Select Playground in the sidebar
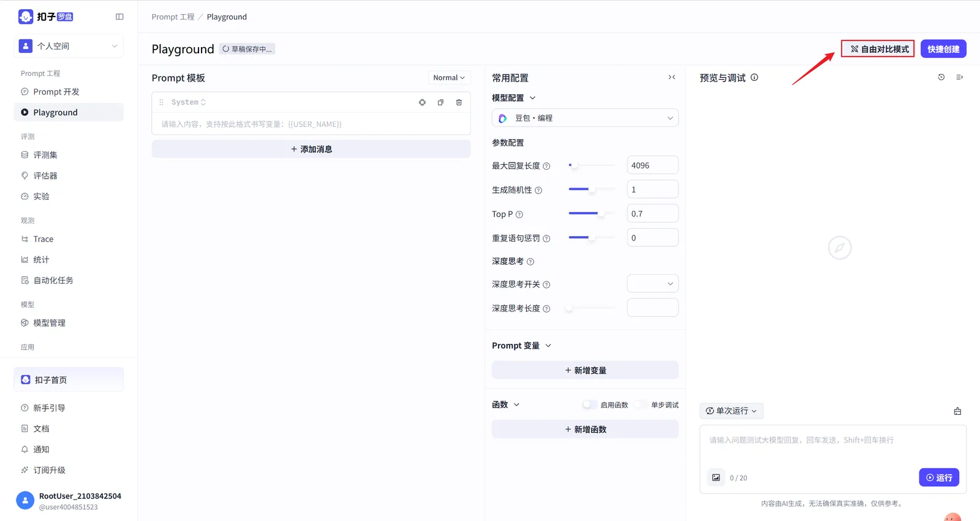980x521 pixels. point(69,113)
